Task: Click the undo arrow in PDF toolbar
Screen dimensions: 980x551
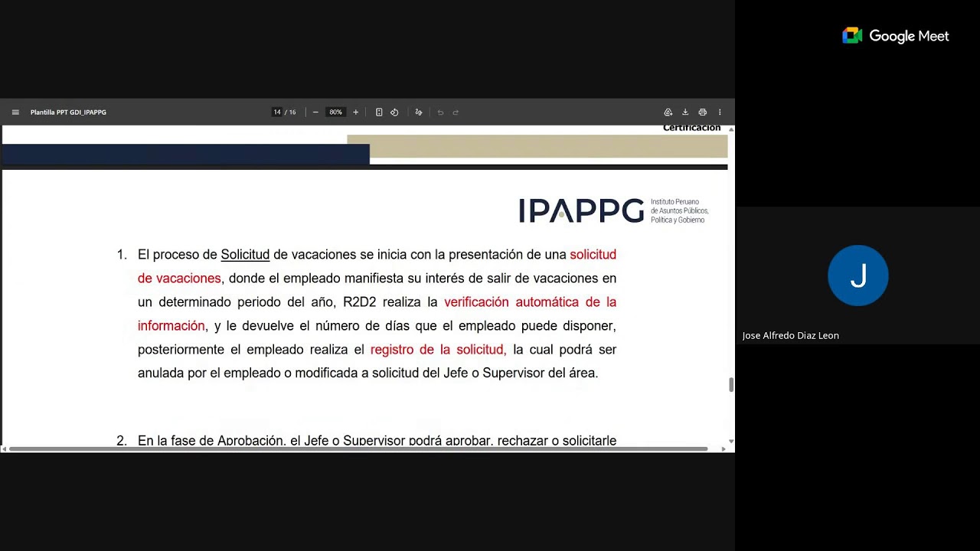Action: (x=440, y=112)
